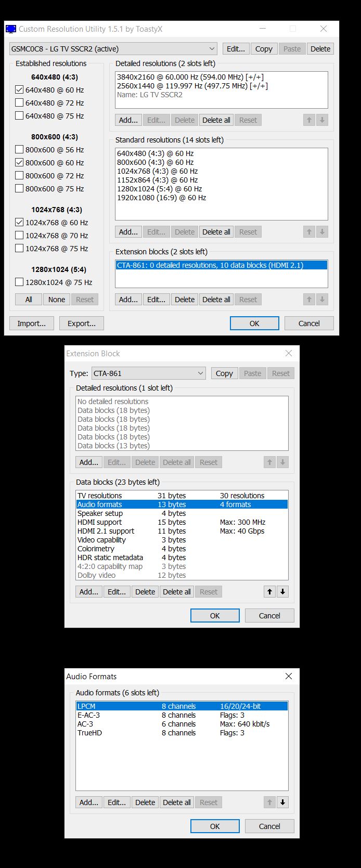Click All under established resolutions
Screen dimensions: 361x868
coord(29,300)
